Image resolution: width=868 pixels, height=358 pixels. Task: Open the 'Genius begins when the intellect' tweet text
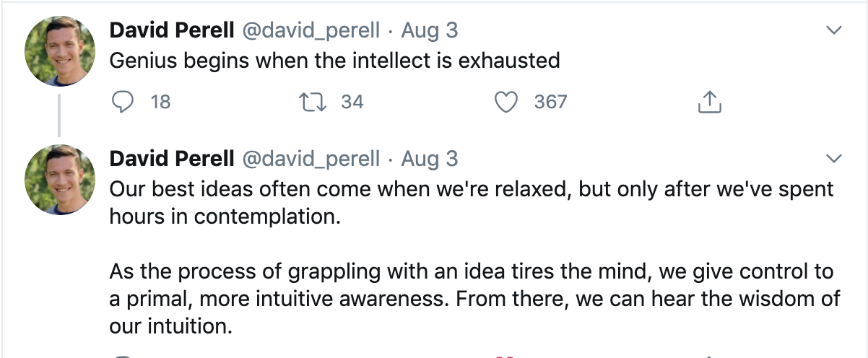coord(334,60)
